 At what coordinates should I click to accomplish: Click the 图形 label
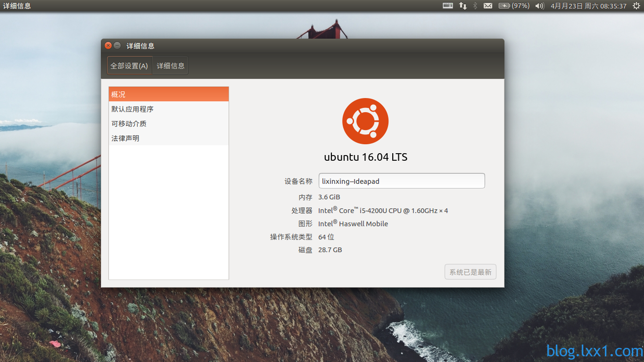tap(305, 223)
